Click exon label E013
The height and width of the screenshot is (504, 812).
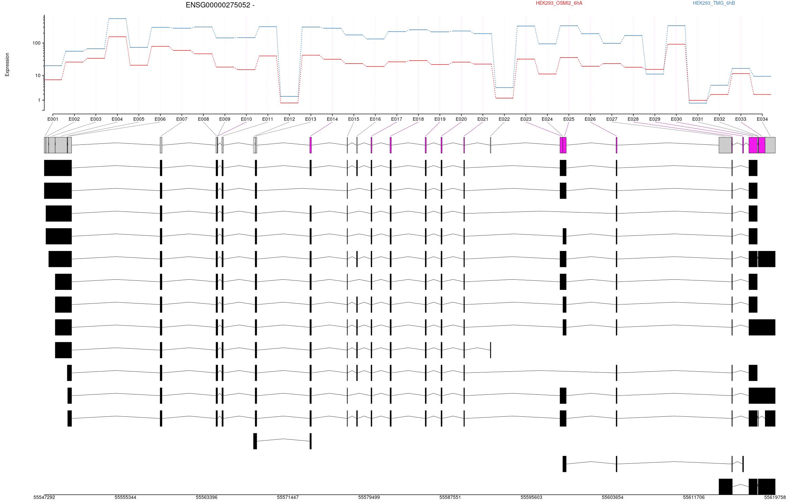tap(311, 119)
